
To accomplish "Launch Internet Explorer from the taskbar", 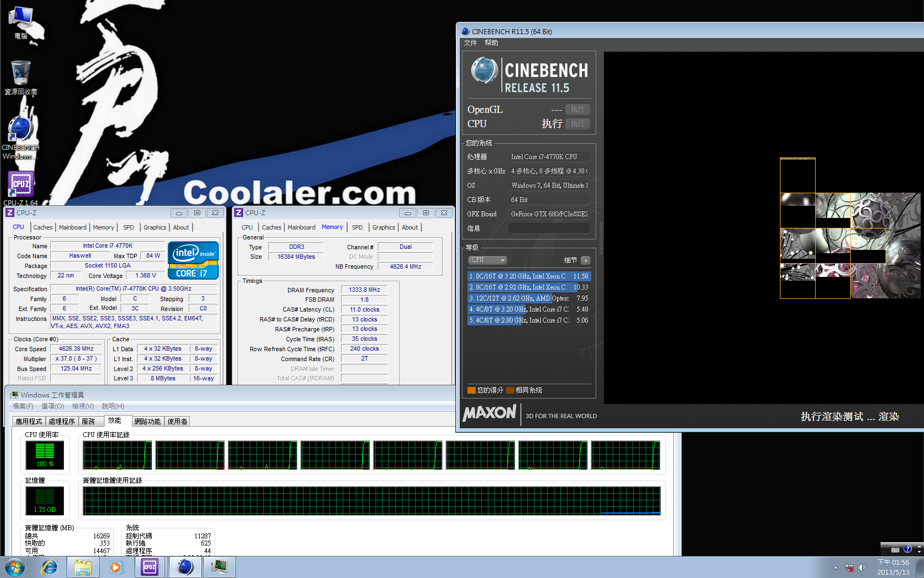I will (x=50, y=567).
